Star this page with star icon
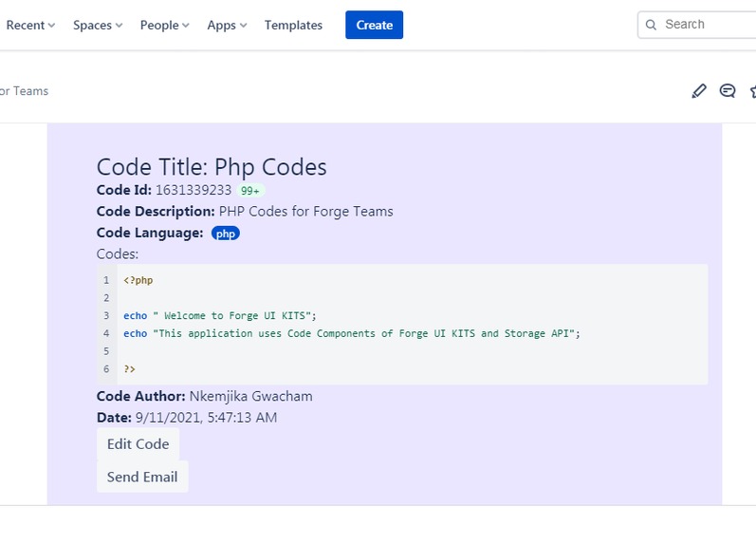 [753, 91]
